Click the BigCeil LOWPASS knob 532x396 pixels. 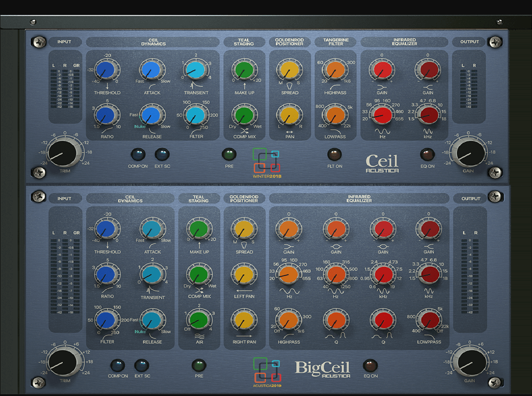429,320
